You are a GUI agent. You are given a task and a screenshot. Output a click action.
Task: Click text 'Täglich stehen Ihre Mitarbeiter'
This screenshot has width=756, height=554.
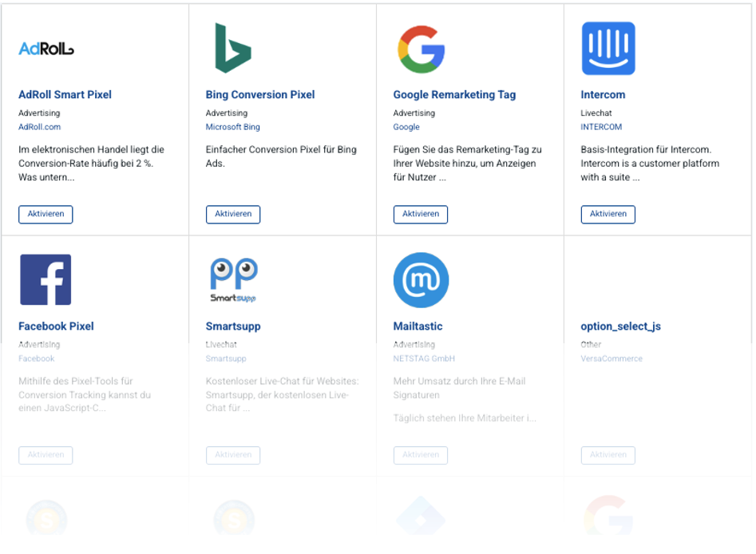pyautogui.click(x=465, y=418)
